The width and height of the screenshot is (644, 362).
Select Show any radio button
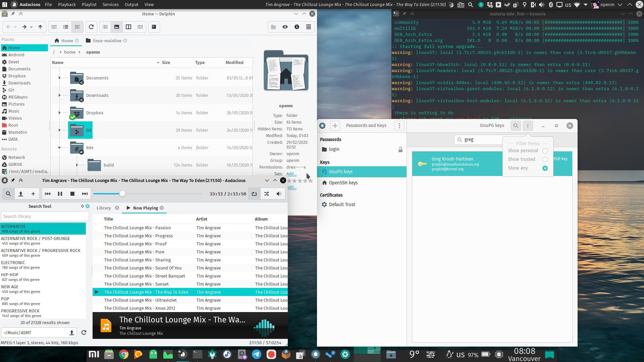[x=545, y=168]
